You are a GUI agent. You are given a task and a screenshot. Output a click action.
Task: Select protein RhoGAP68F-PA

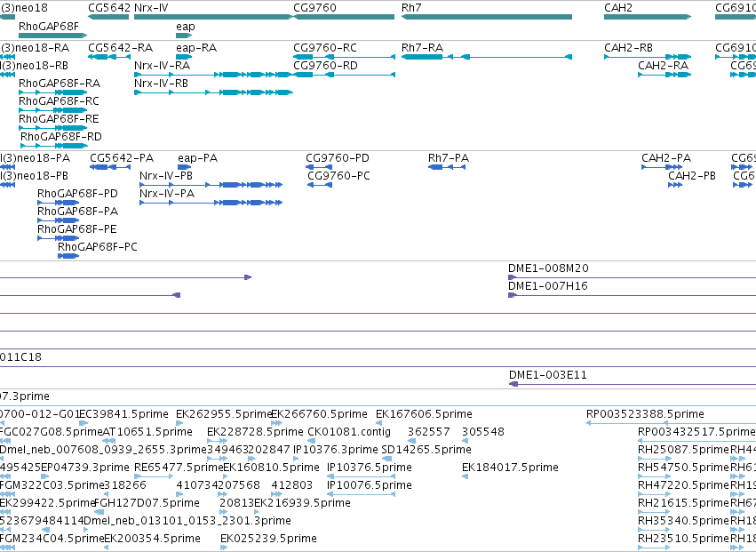pyautogui.click(x=59, y=220)
